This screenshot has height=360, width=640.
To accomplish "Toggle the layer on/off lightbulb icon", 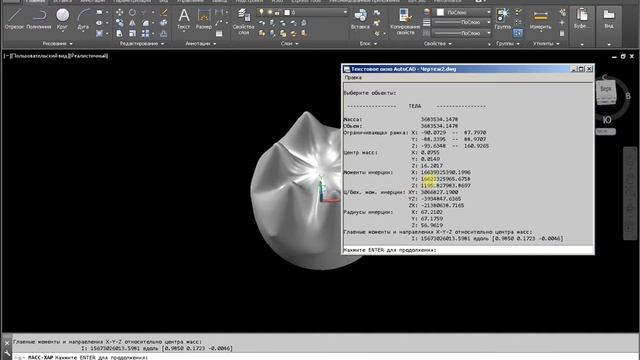I will pos(261,13).
